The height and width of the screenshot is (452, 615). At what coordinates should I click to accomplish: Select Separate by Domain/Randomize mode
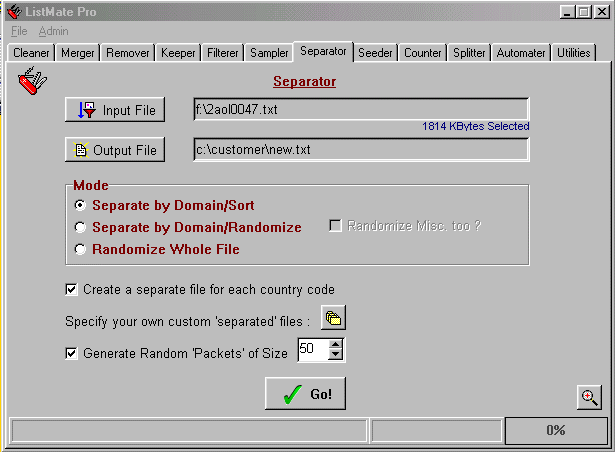(81, 227)
